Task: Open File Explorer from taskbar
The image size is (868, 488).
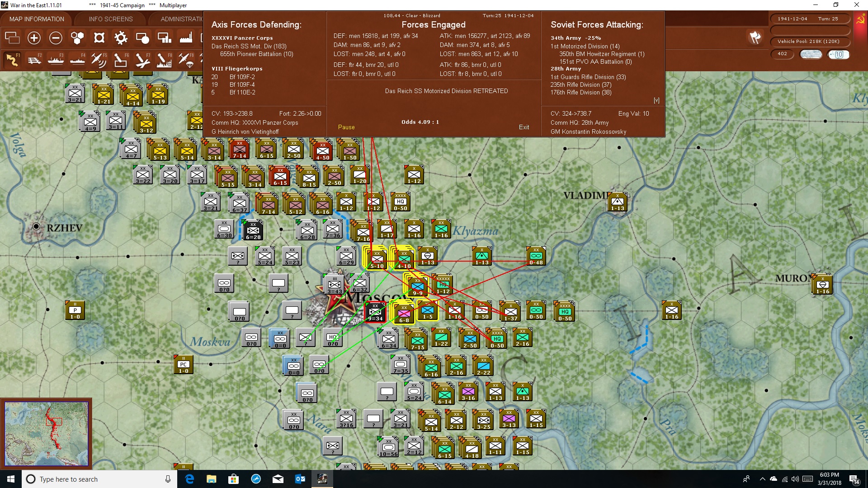Action: click(x=211, y=479)
